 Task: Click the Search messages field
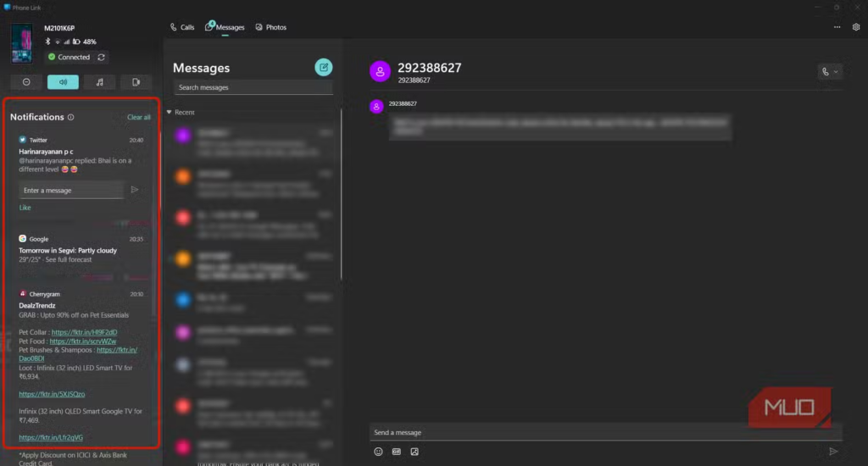click(253, 87)
